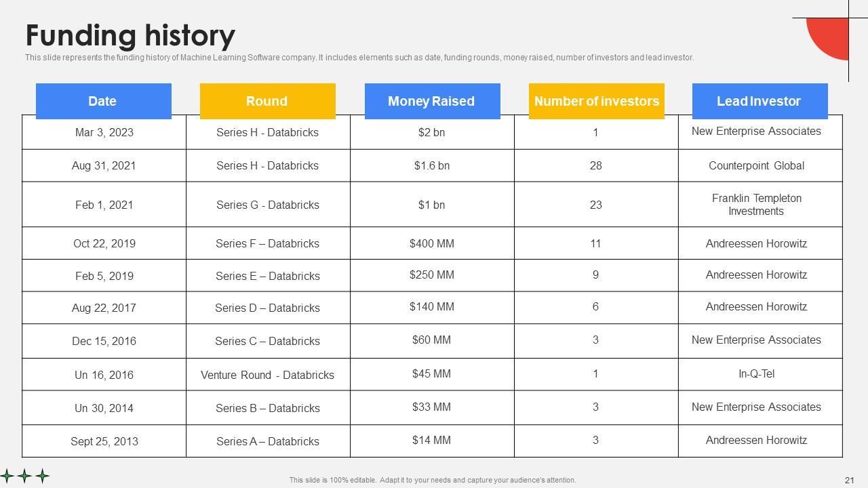The height and width of the screenshot is (488, 868).
Task: Select the Mar 3, 2023 date cell
Action: point(104,132)
